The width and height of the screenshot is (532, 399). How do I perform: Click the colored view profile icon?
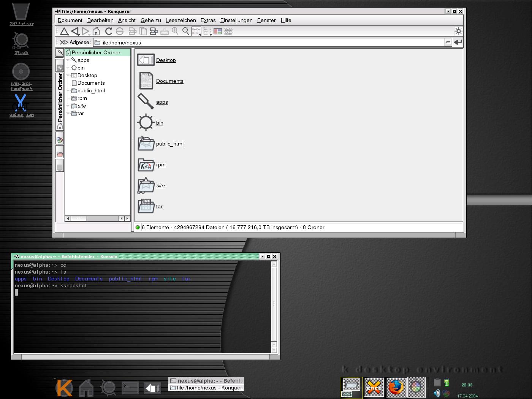(218, 32)
